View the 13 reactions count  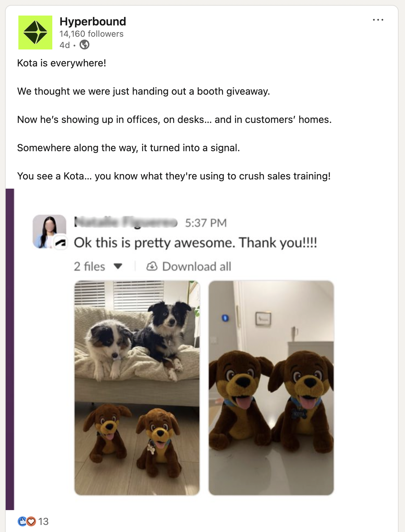point(43,521)
